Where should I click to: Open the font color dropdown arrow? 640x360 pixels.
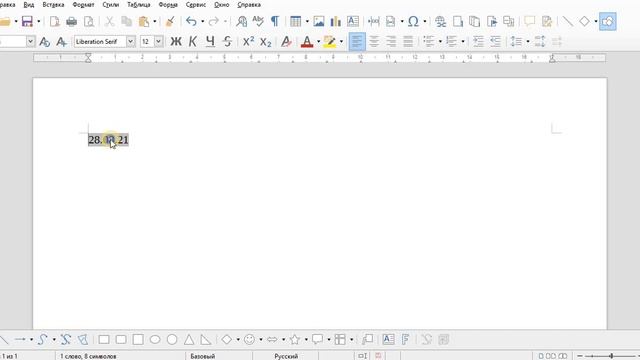tap(318, 41)
